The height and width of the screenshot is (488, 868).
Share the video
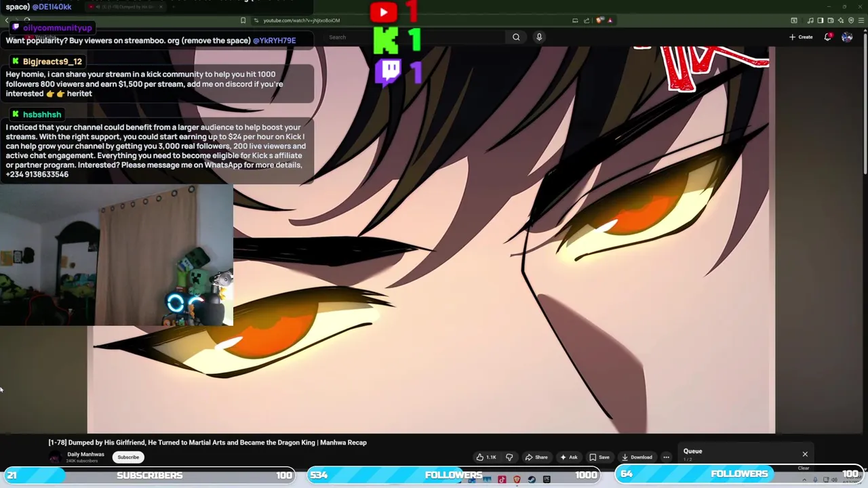[x=536, y=457]
